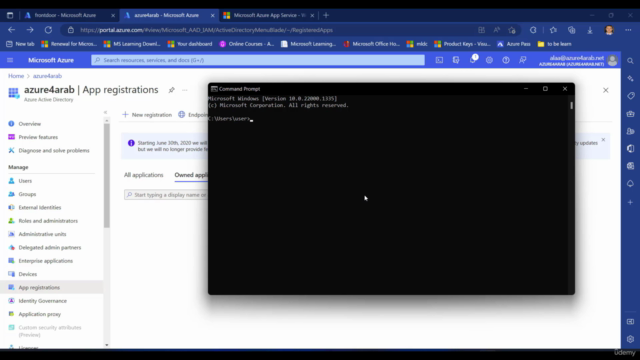
Task: Open Azure help question mark icon
Action: click(x=506, y=60)
